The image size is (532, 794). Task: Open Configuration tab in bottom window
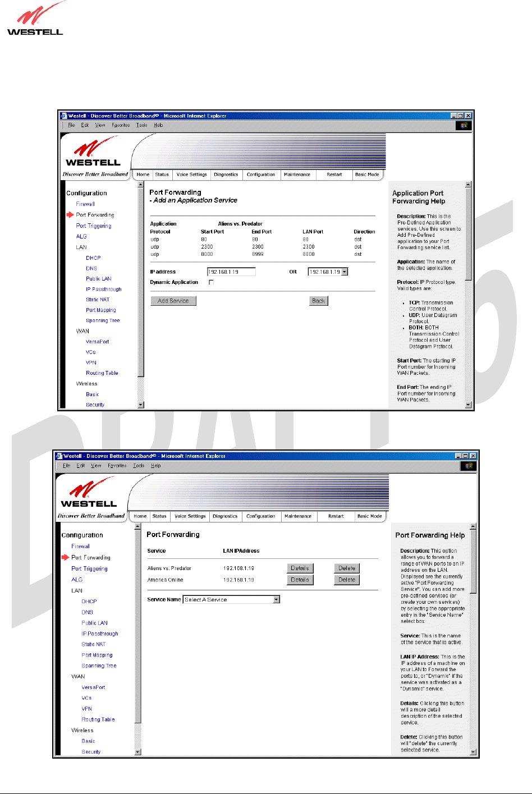tap(261, 516)
